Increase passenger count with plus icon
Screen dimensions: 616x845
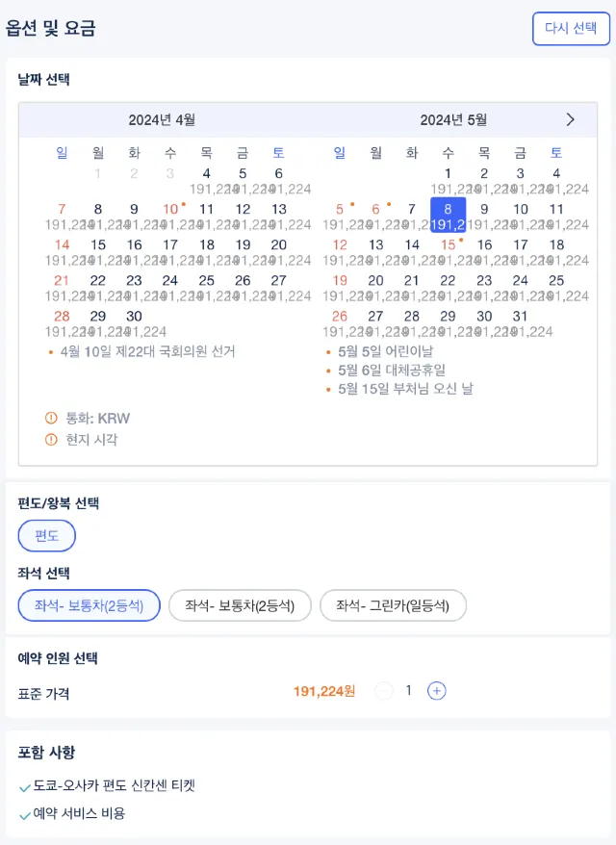tap(437, 691)
